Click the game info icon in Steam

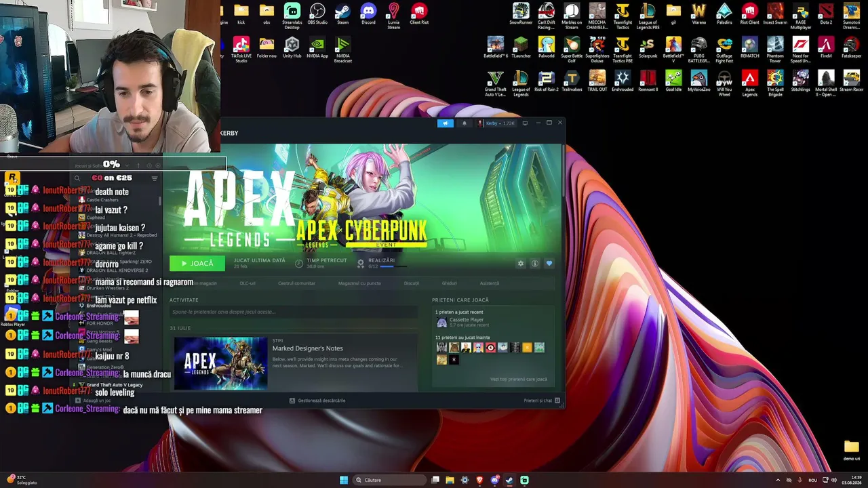pos(534,264)
